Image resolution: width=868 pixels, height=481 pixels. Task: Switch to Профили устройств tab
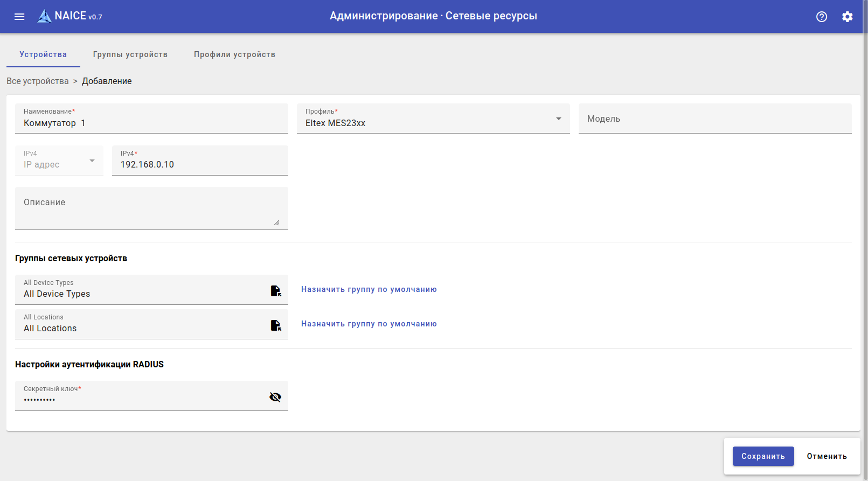coord(234,54)
